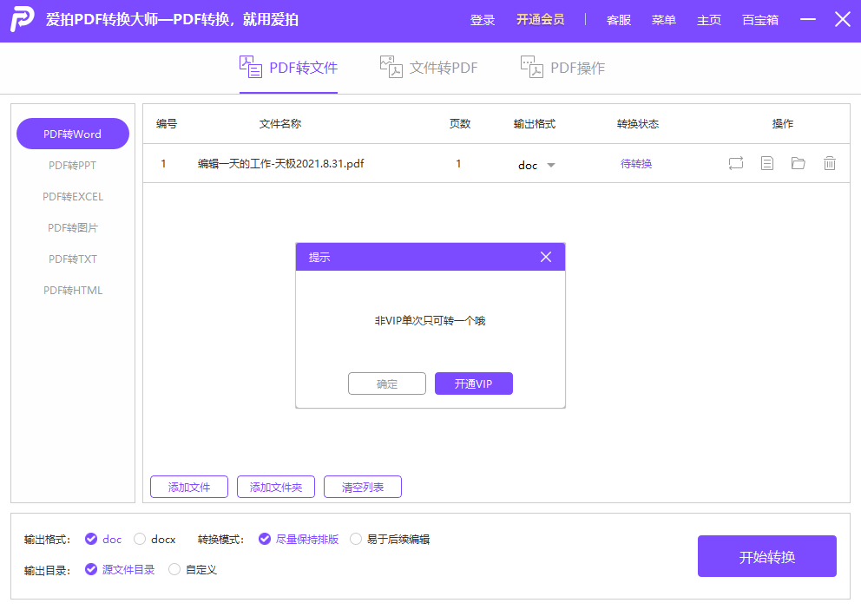This screenshot has width=861, height=616.
Task: Expand the doc format dropdown in the file row
Action: (551, 165)
